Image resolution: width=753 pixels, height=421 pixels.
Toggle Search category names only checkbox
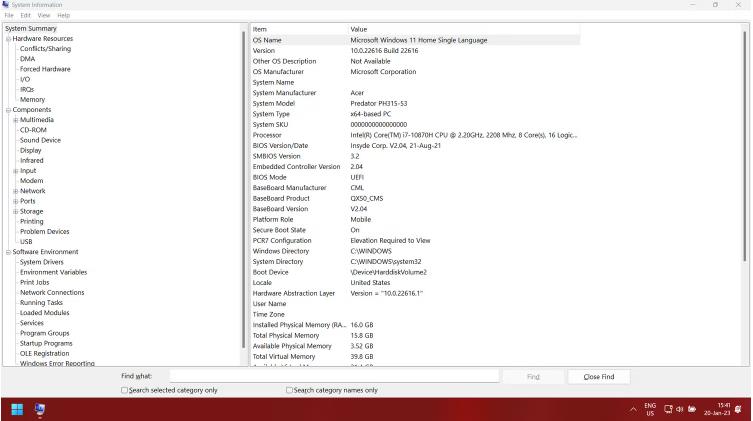[x=289, y=390]
